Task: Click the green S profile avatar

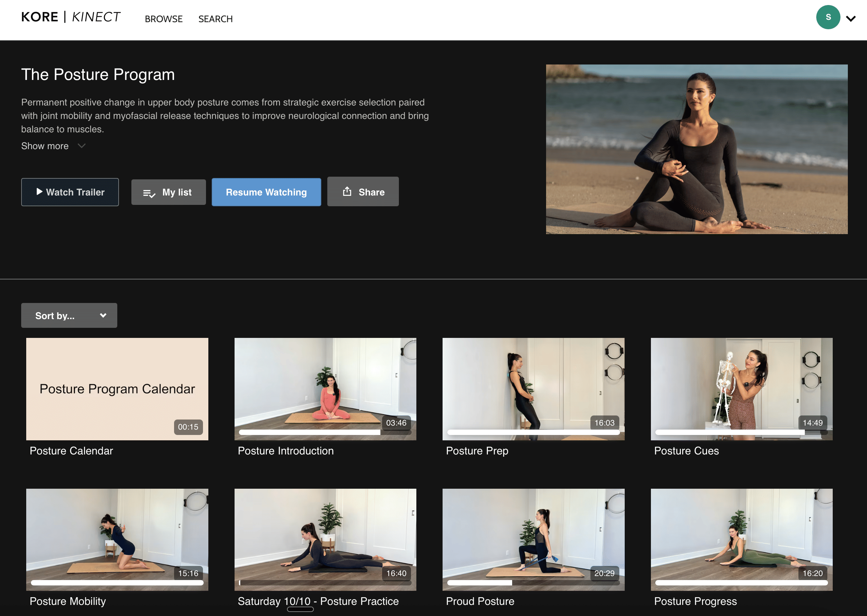Action: click(828, 17)
